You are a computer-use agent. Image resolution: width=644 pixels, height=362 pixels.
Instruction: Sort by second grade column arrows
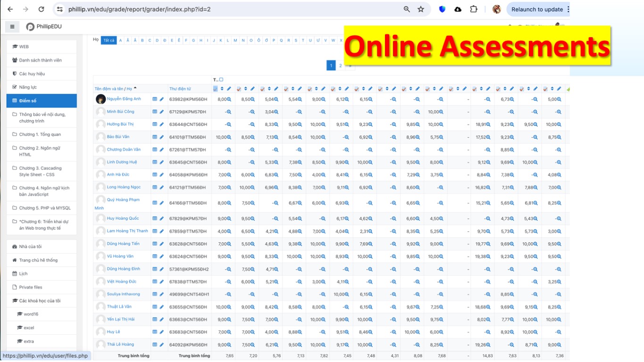(246, 89)
